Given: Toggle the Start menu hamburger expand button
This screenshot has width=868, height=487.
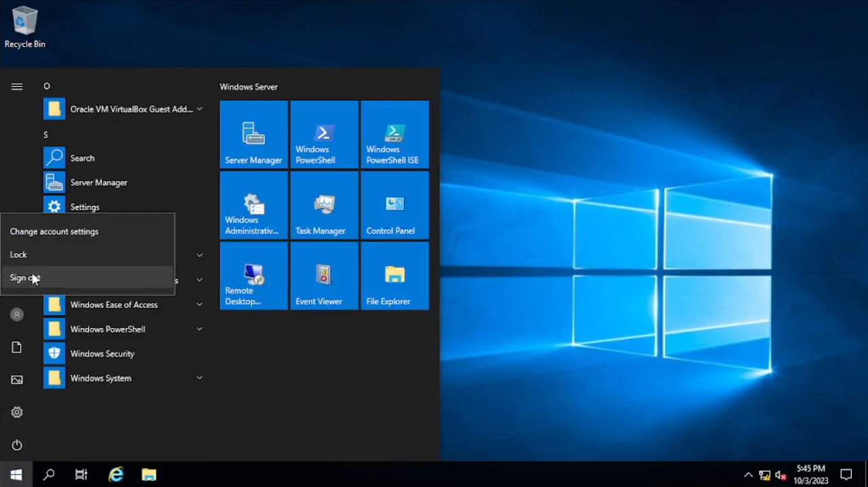Looking at the screenshot, I should (17, 87).
